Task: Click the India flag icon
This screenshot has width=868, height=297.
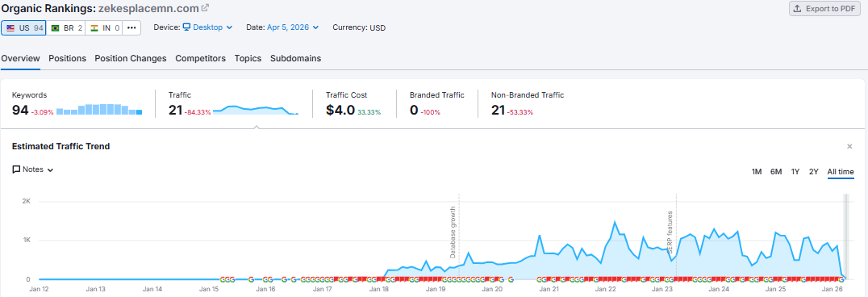Action: tap(94, 27)
